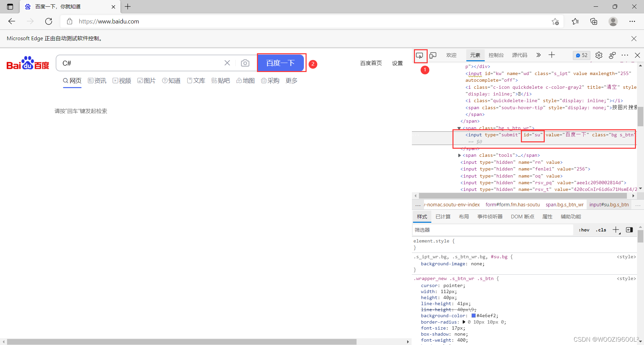Expand the span class tools node
The height and width of the screenshot is (345, 644).
click(459, 155)
